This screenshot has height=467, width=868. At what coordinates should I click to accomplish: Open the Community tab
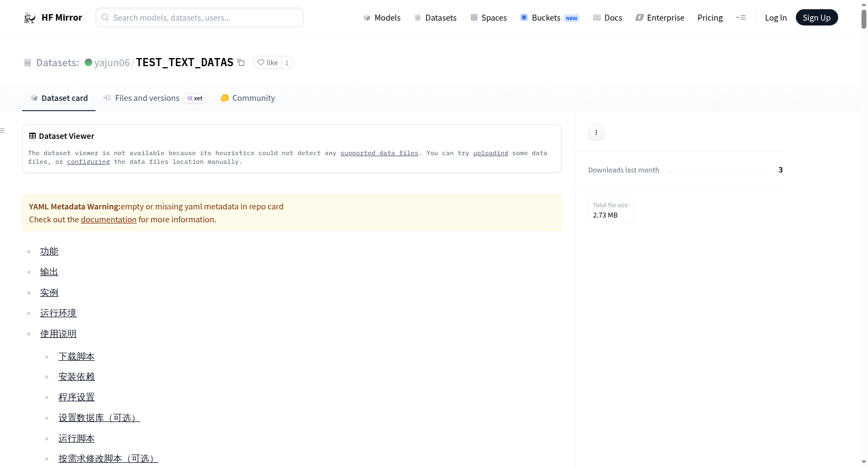(x=247, y=98)
